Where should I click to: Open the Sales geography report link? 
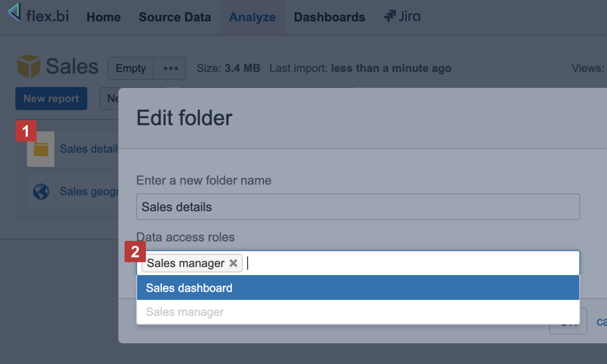[x=88, y=191]
